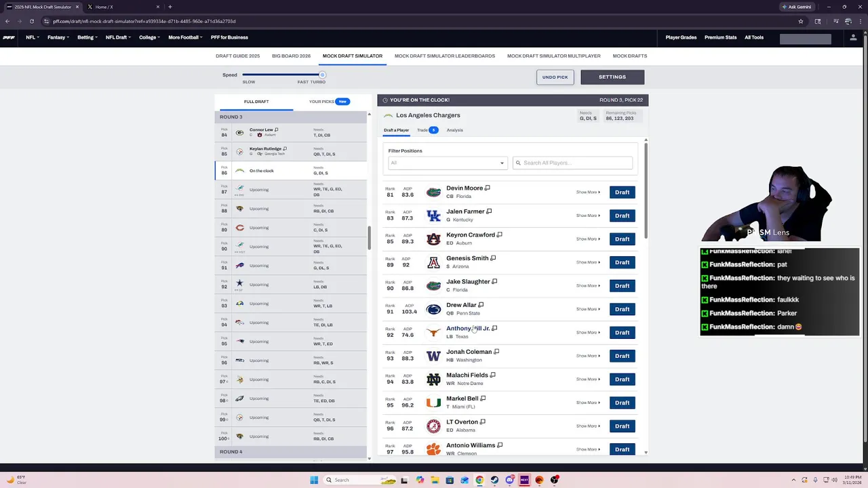The width and height of the screenshot is (868, 488).
Task: Expand Show More for LT Overton
Action: [588, 426]
